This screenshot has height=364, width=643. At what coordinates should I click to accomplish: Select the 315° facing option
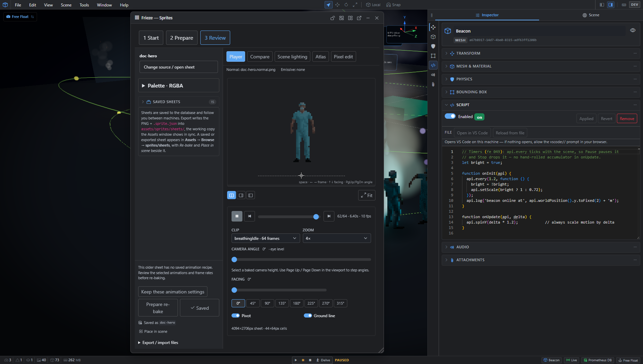pyautogui.click(x=341, y=303)
